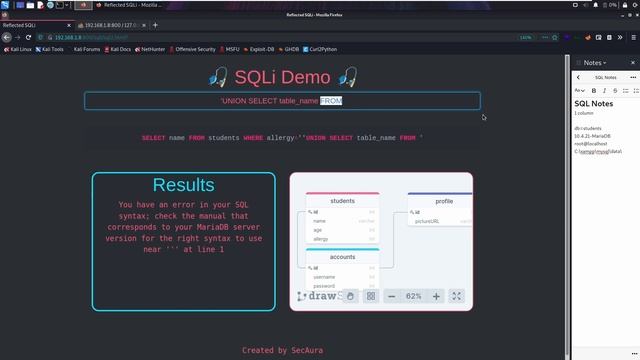Image resolution: width=640 pixels, height=360 pixels.
Task: Open GHDB bookmark
Action: click(289, 49)
